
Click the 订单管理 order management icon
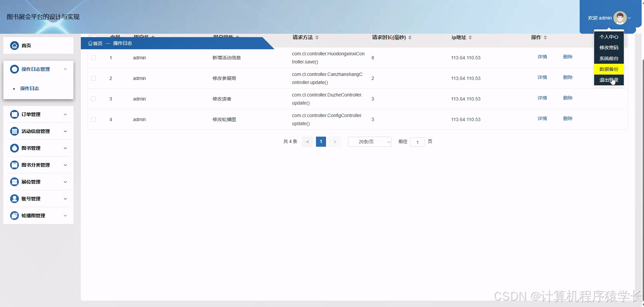pos(14,114)
